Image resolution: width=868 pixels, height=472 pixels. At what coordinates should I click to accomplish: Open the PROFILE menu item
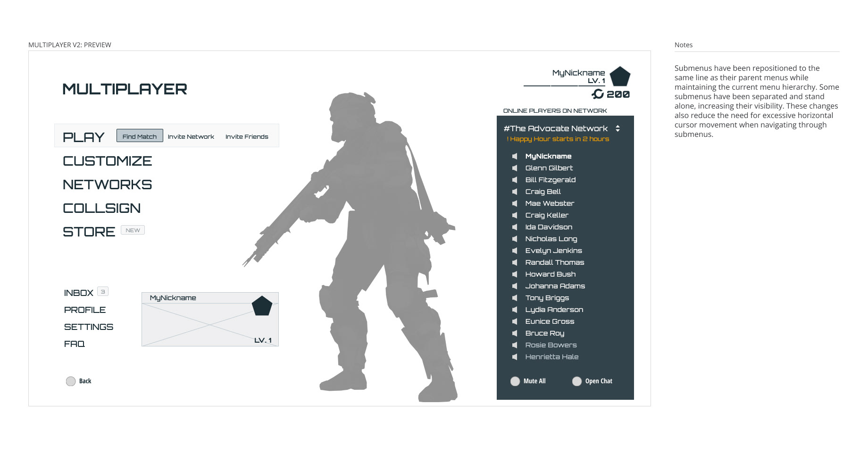point(85,310)
